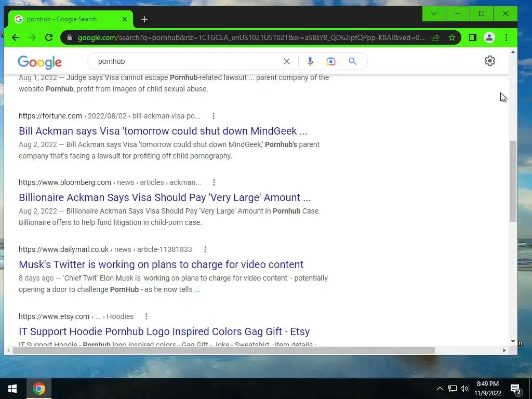Open Google quick settings gear
Image resolution: width=532 pixels, height=399 pixels.
489,61
